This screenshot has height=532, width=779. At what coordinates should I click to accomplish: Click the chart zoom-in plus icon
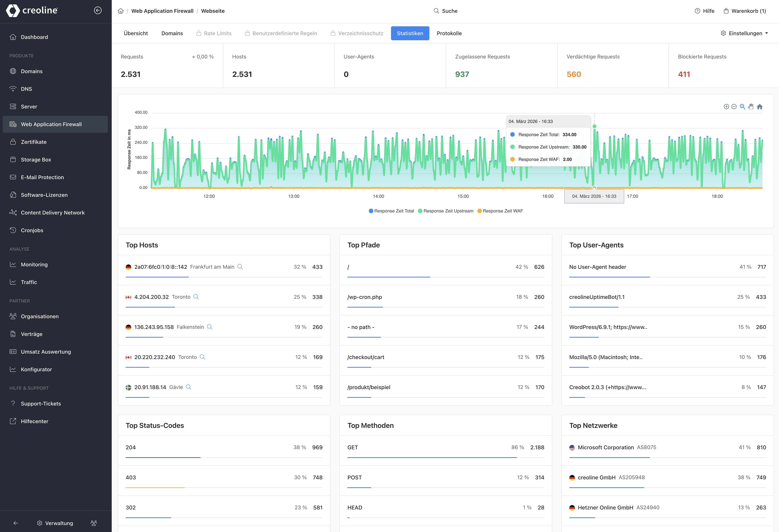point(726,107)
